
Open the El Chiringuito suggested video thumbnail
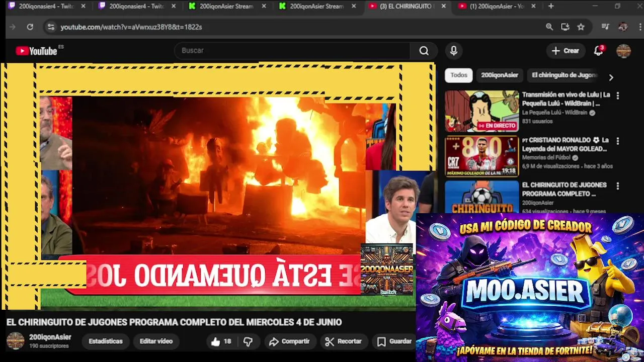(x=481, y=197)
